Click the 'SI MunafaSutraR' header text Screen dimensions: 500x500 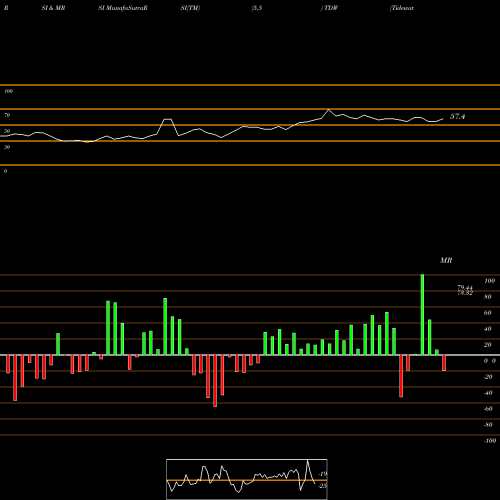pyautogui.click(x=123, y=8)
